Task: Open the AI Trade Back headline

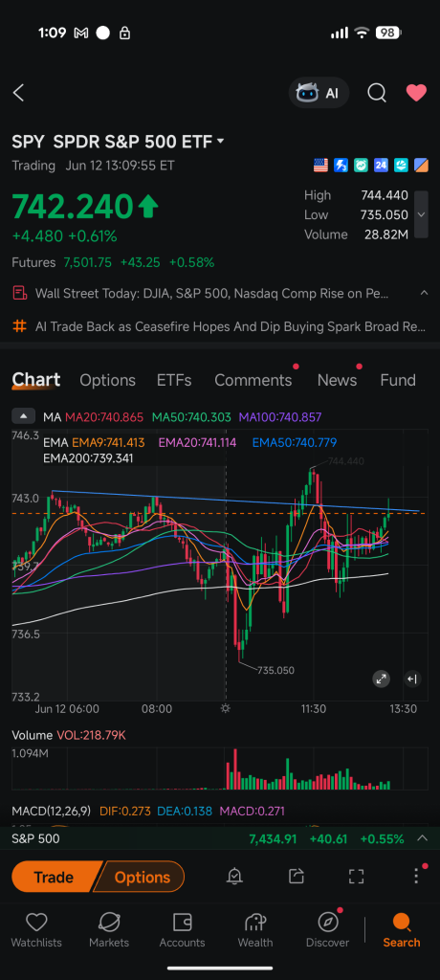Action: (x=231, y=326)
